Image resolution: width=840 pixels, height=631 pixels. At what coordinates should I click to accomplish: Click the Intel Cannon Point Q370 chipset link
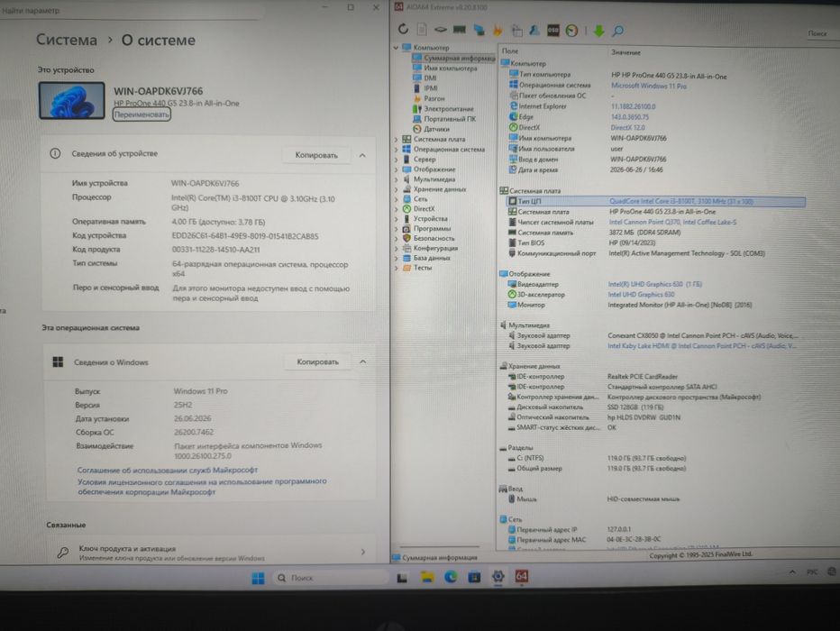[x=672, y=222]
